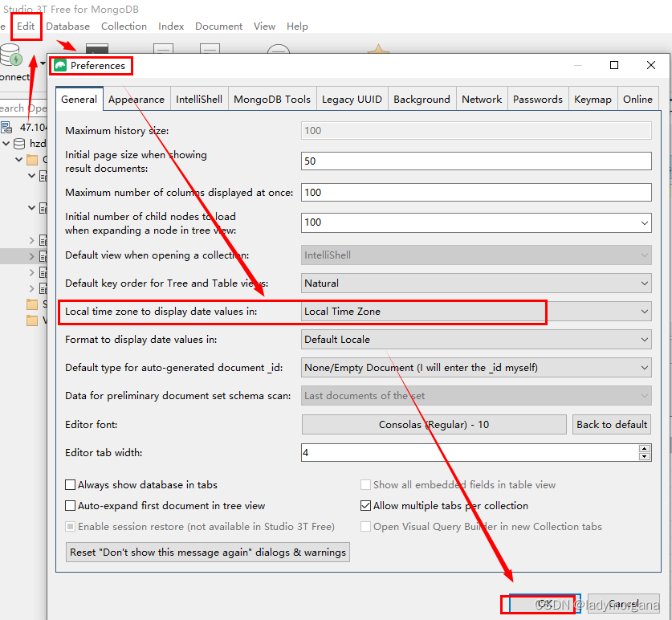
Task: Switch to the Appearance tab
Action: (x=136, y=99)
